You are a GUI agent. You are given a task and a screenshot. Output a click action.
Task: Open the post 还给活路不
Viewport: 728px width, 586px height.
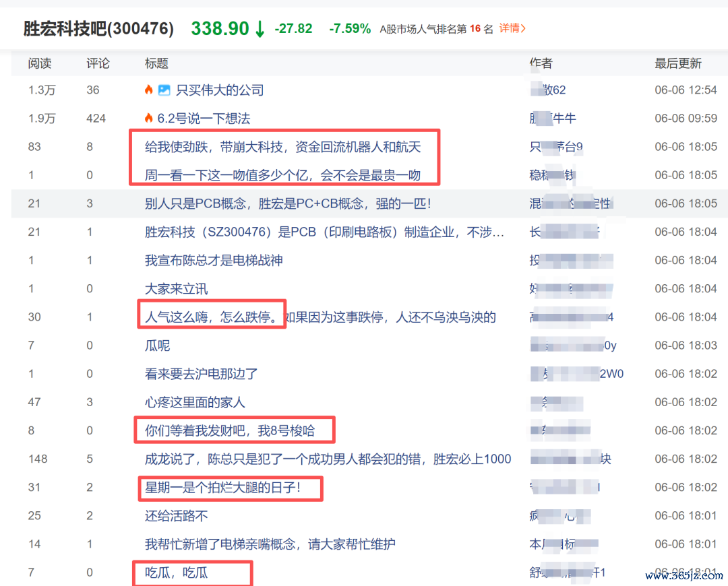coord(176,515)
